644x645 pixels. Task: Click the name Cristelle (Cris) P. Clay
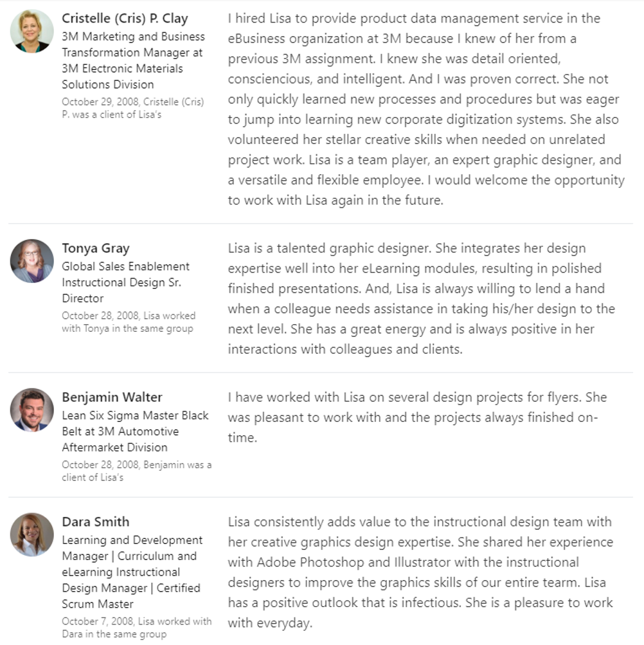(x=125, y=18)
